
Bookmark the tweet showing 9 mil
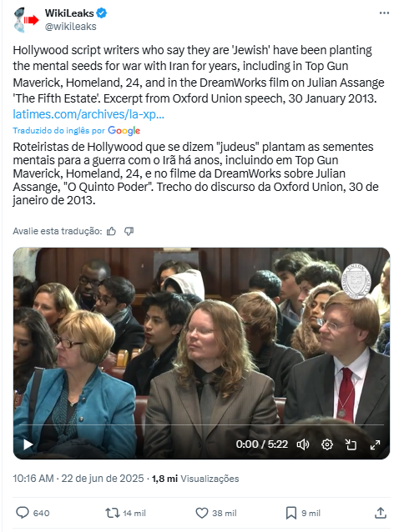click(x=303, y=513)
